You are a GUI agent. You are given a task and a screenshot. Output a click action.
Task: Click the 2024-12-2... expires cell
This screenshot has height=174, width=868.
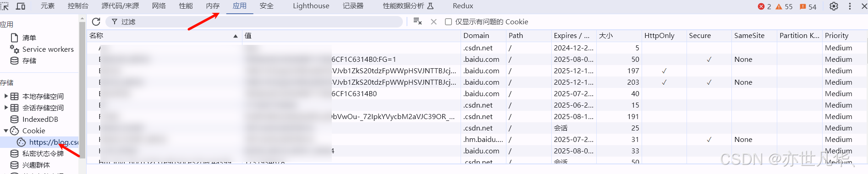click(573, 48)
